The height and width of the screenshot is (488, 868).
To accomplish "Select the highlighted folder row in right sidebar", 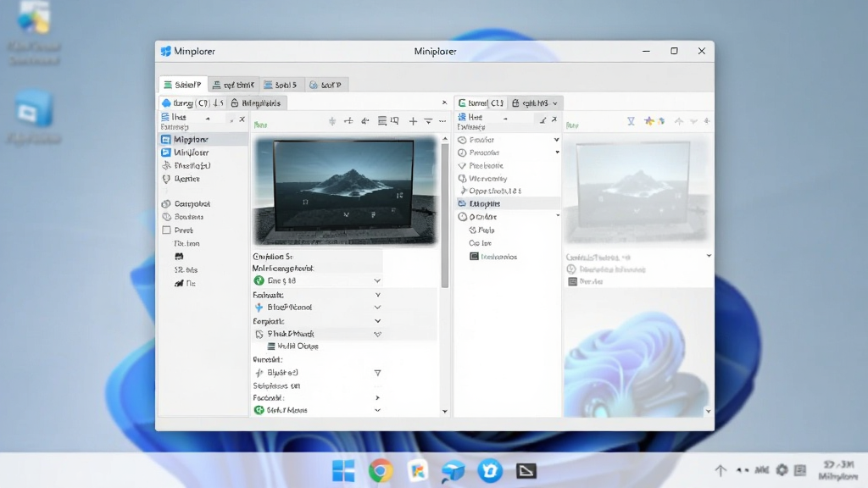I will pyautogui.click(x=509, y=203).
